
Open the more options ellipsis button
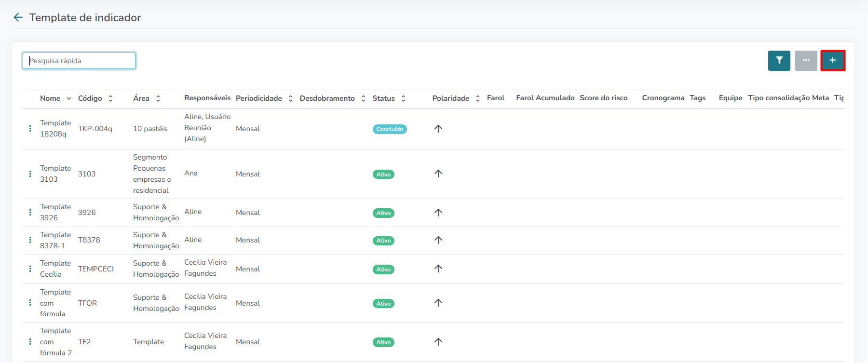coord(806,60)
